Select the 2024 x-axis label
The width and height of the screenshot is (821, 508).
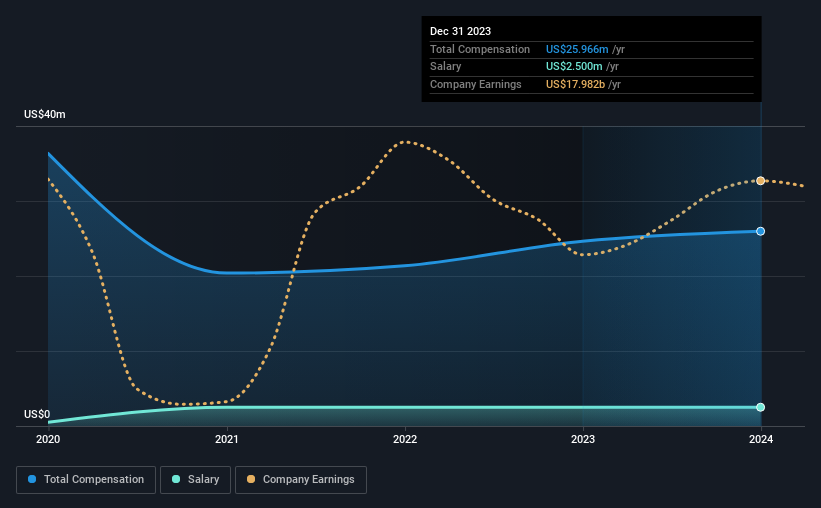click(761, 439)
